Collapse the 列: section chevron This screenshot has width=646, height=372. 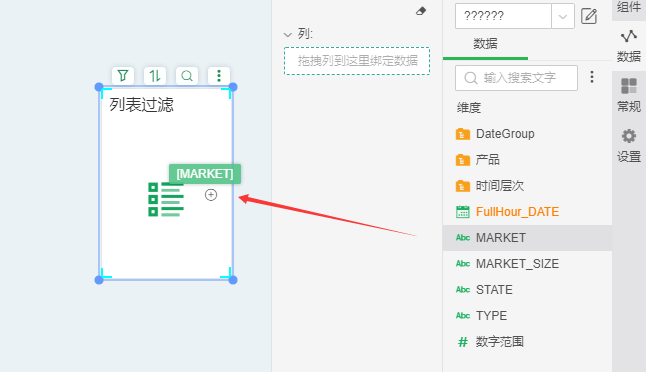pos(288,35)
